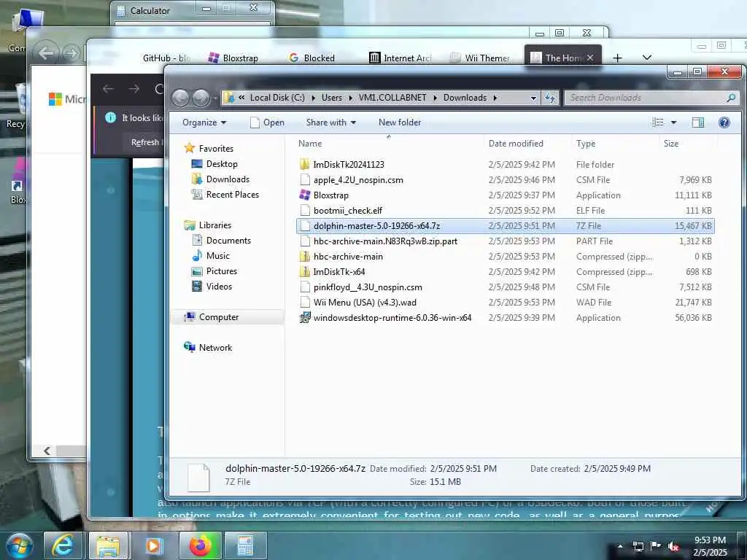
Task: Open Windows Explorer taskbar icon
Action: coord(108,545)
